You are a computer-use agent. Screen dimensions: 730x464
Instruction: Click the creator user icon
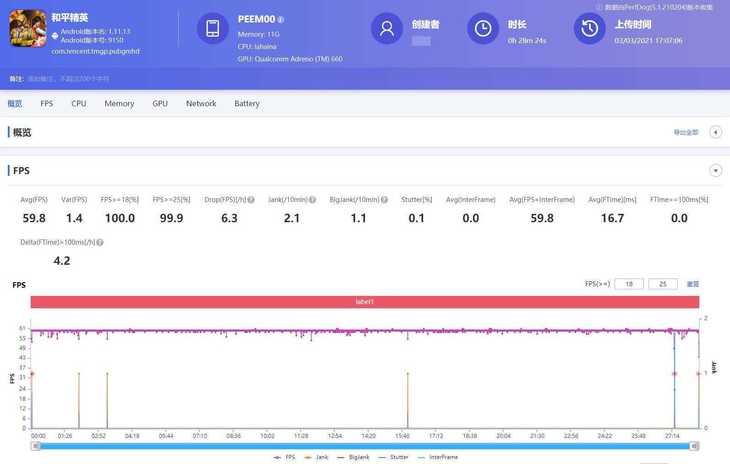[x=386, y=29]
